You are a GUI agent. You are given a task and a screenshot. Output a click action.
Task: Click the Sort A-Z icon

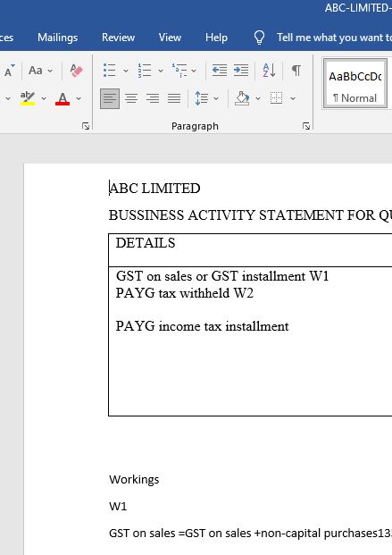coord(269,70)
